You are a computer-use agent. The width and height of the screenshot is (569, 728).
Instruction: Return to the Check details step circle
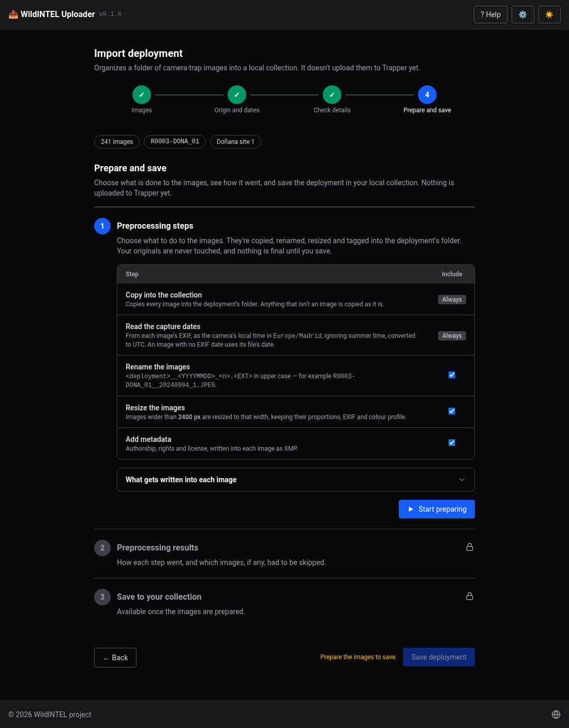[x=332, y=95]
